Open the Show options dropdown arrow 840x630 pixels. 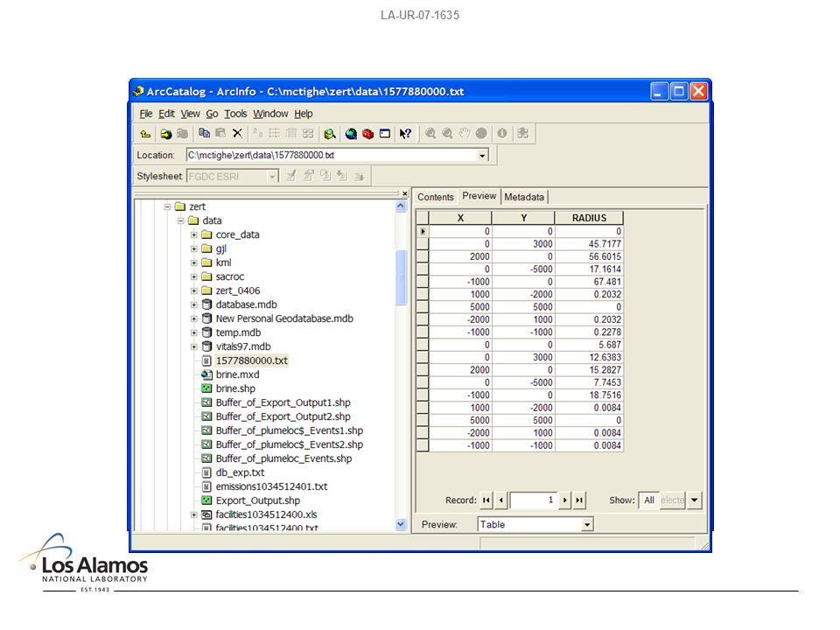point(694,500)
